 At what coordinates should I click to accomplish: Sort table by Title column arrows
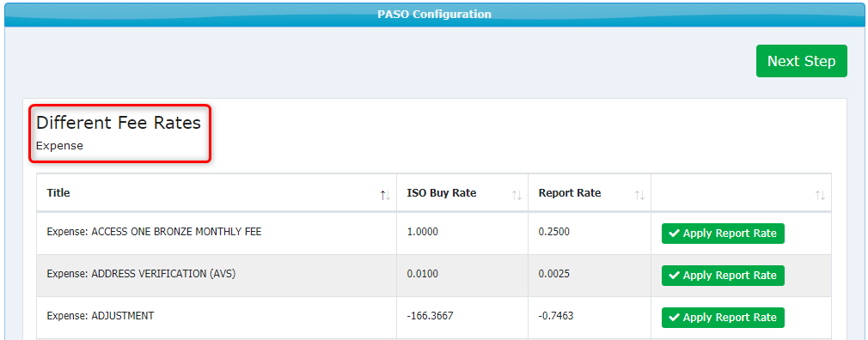(x=385, y=195)
